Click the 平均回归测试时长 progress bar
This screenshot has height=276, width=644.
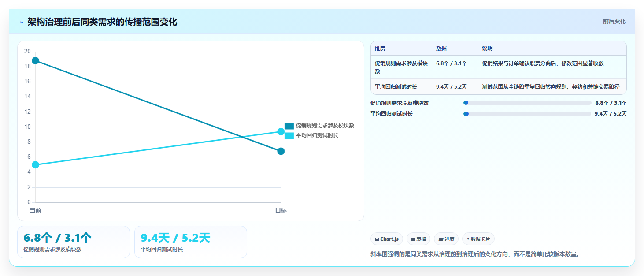coord(527,114)
